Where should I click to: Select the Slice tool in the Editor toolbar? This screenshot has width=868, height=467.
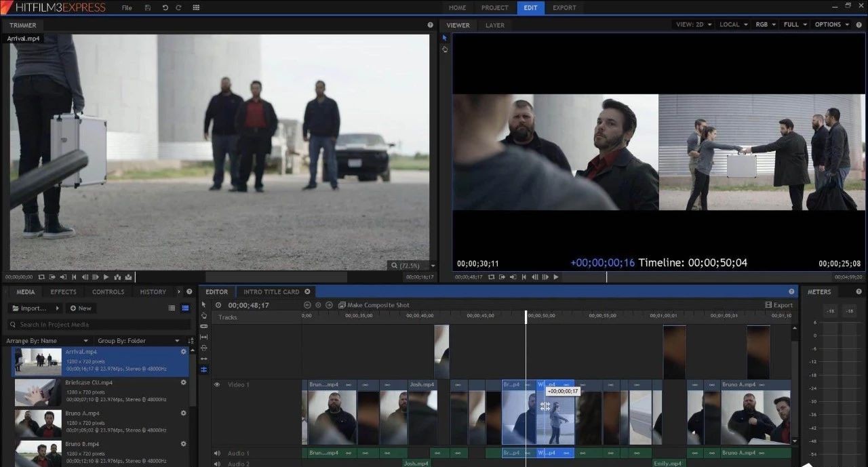click(x=203, y=327)
